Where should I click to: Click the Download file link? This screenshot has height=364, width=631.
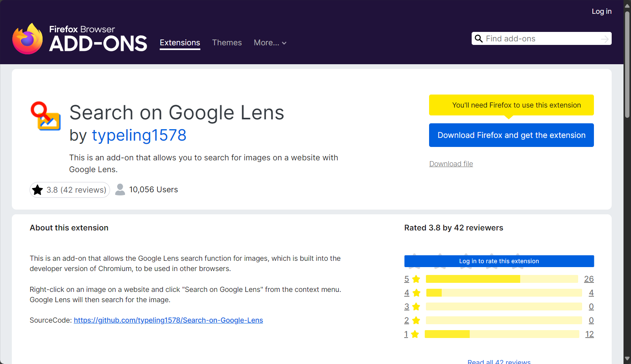(451, 164)
